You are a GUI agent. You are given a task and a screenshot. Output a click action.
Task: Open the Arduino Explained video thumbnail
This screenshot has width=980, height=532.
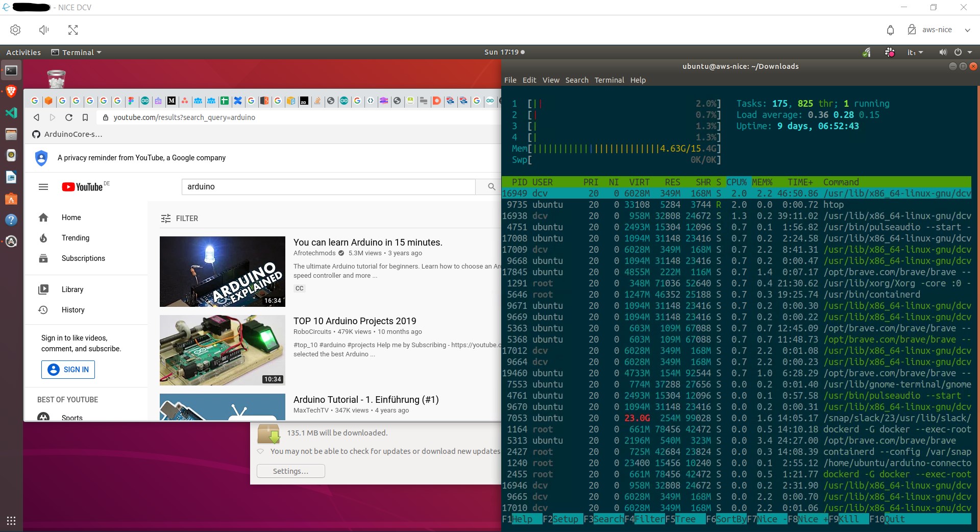click(223, 272)
